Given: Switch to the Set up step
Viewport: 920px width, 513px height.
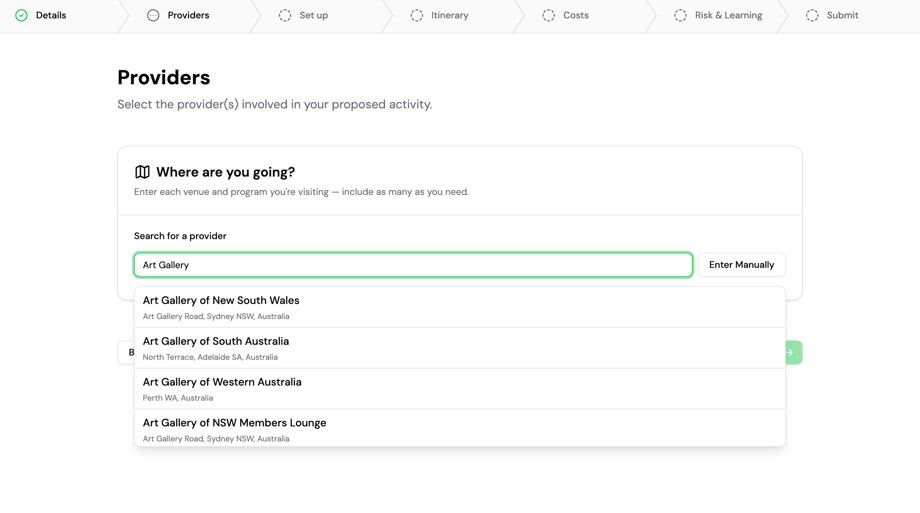Looking at the screenshot, I should point(313,16).
